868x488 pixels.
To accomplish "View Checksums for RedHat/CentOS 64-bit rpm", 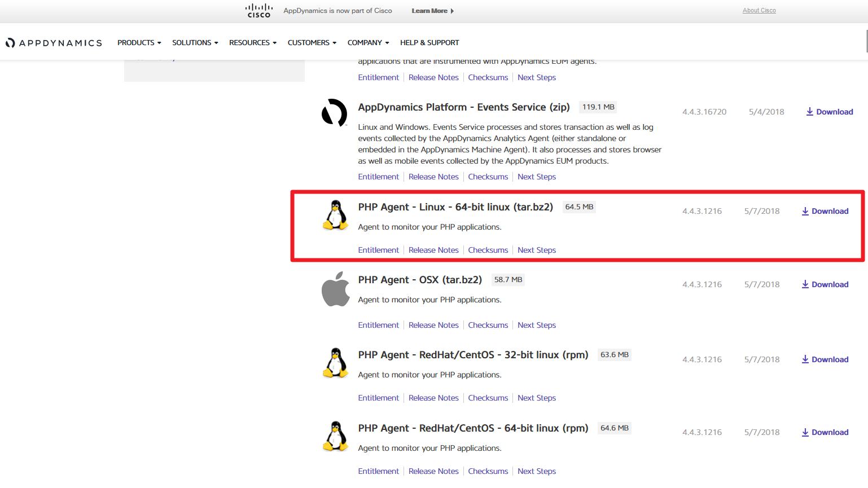I will click(x=488, y=471).
